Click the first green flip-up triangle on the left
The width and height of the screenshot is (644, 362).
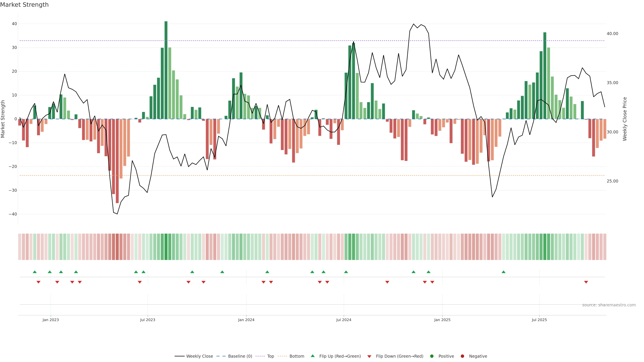[35, 272]
